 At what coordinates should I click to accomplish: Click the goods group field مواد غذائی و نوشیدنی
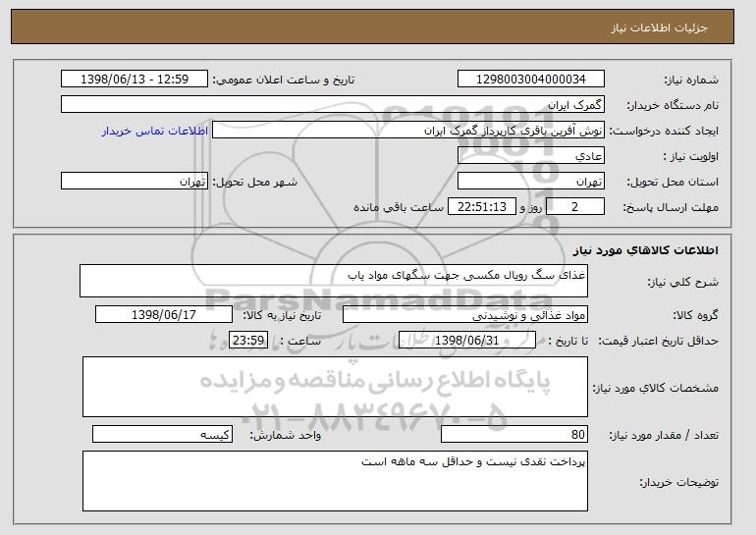point(465,315)
